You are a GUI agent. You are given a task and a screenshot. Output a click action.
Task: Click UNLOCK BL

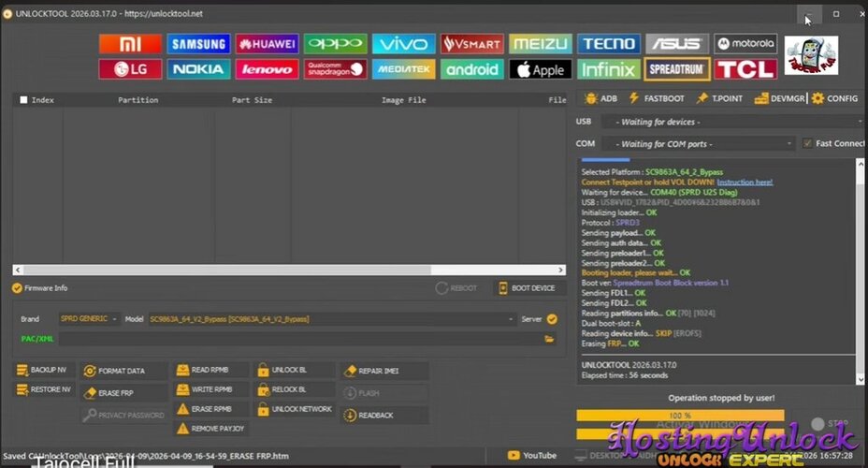pyautogui.click(x=295, y=370)
